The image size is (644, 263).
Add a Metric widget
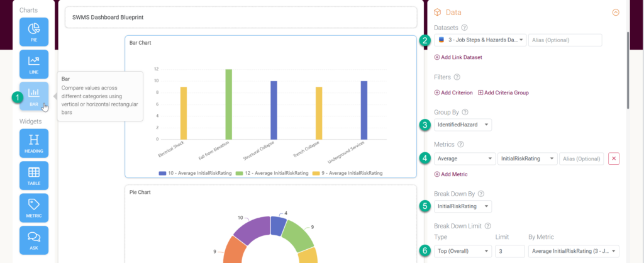(34, 208)
